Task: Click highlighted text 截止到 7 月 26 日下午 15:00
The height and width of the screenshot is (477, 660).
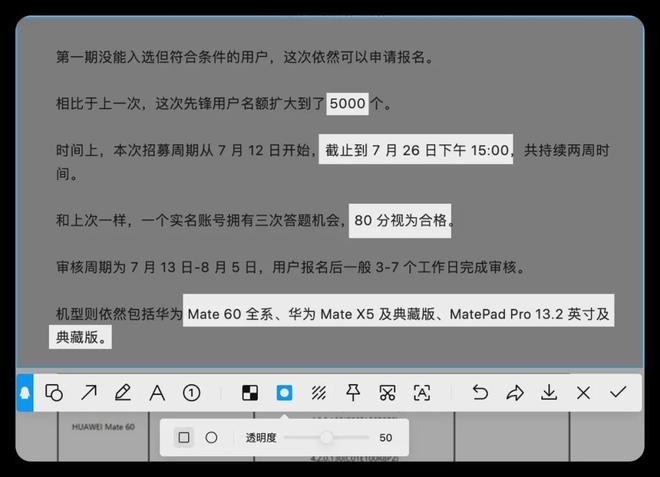Action: [x=416, y=149]
